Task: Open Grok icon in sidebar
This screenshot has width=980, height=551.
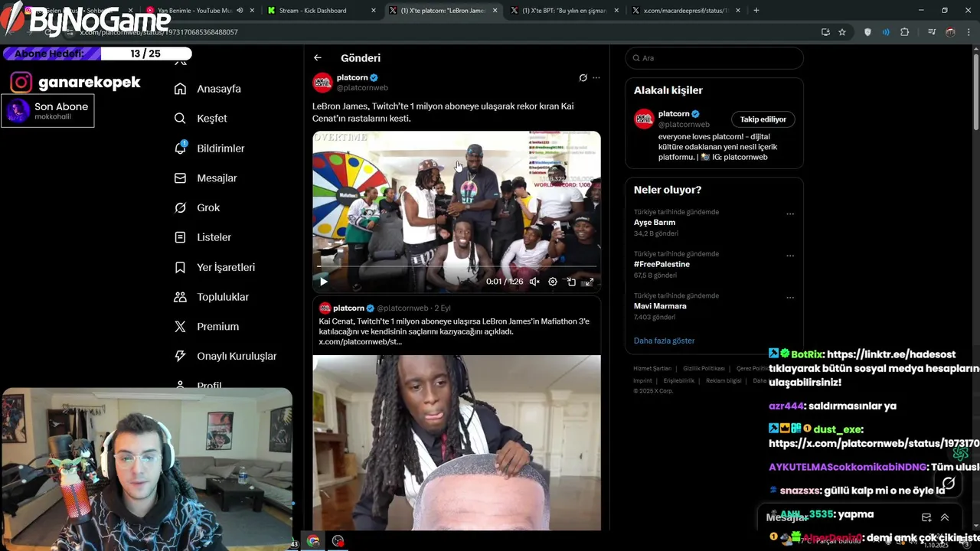Action: point(180,207)
